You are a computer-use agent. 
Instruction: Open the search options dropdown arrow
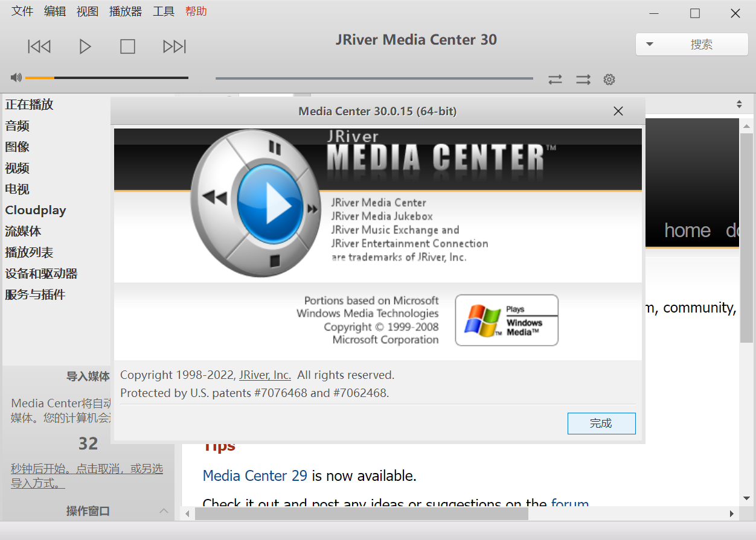[650, 44]
